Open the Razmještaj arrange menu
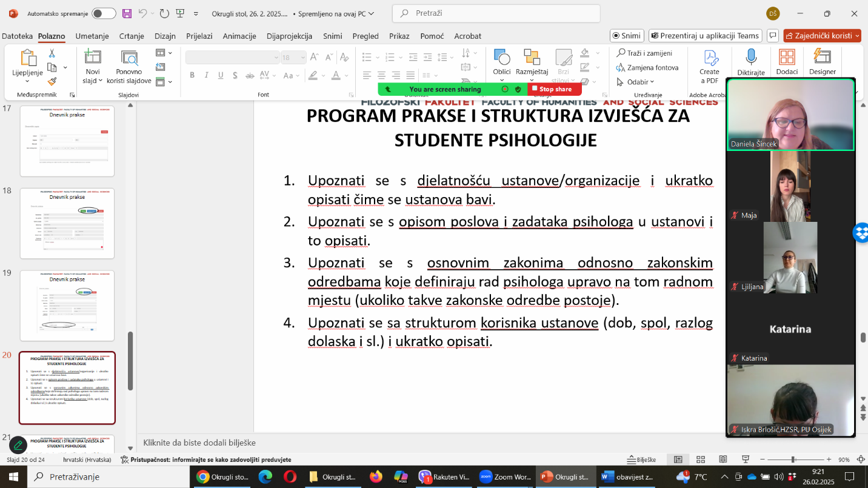The image size is (868, 488). [532, 65]
